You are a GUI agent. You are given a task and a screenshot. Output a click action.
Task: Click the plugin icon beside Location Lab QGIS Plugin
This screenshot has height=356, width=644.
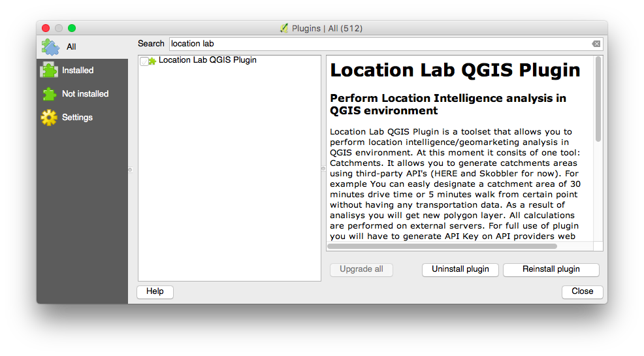click(152, 61)
